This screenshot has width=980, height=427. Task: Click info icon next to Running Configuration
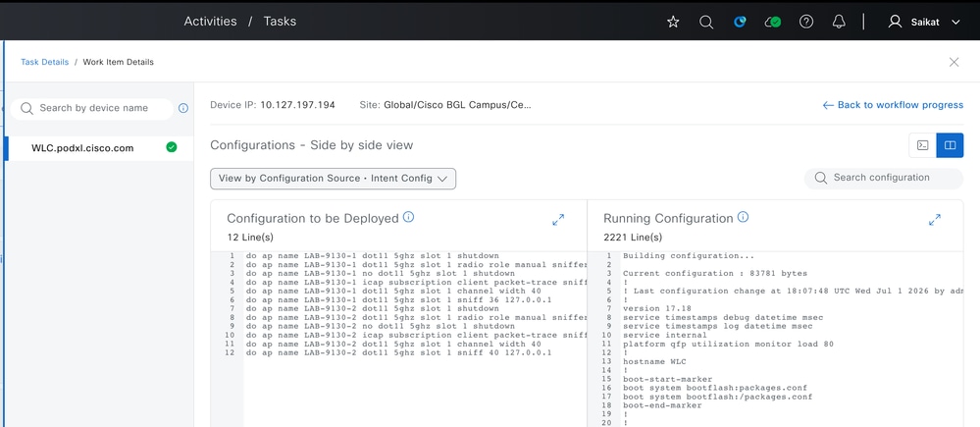[744, 217]
